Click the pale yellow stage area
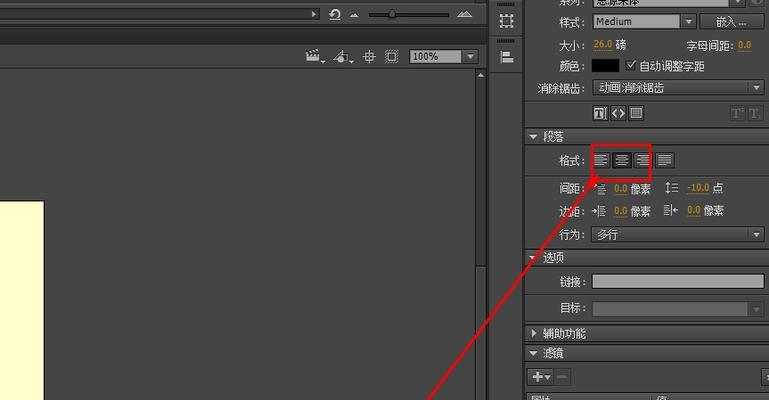The height and width of the screenshot is (400, 769). pyautogui.click(x=22, y=300)
